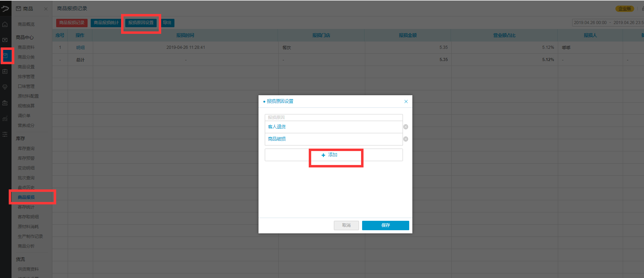Close the 报损原因设置 dialog with the X
Viewport: 644px width, 278px height.
pyautogui.click(x=406, y=102)
